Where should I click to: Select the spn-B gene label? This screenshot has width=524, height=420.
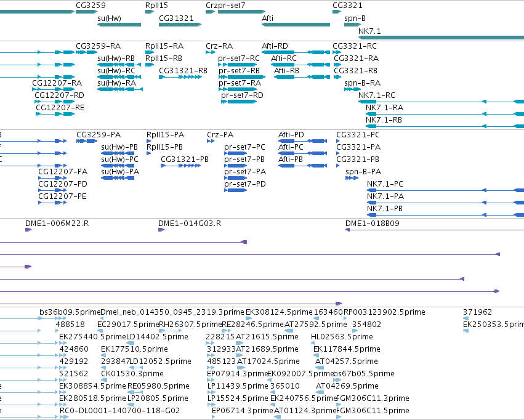pyautogui.click(x=355, y=18)
